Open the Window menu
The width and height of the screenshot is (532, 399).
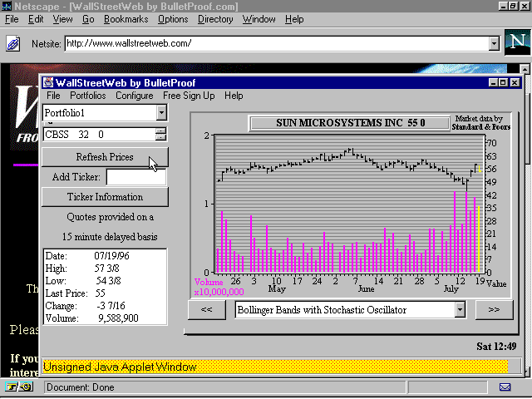coord(259,19)
